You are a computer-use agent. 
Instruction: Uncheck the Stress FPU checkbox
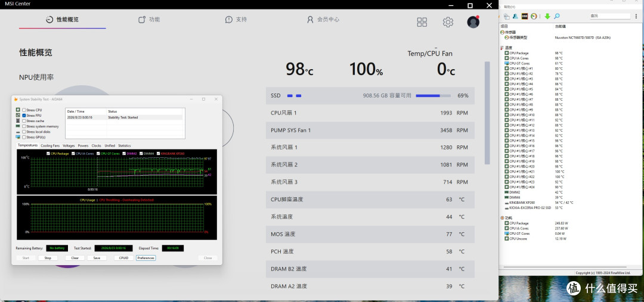click(x=24, y=116)
